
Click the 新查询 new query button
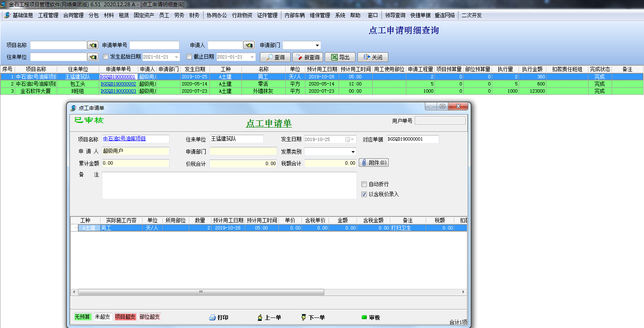[x=307, y=57]
